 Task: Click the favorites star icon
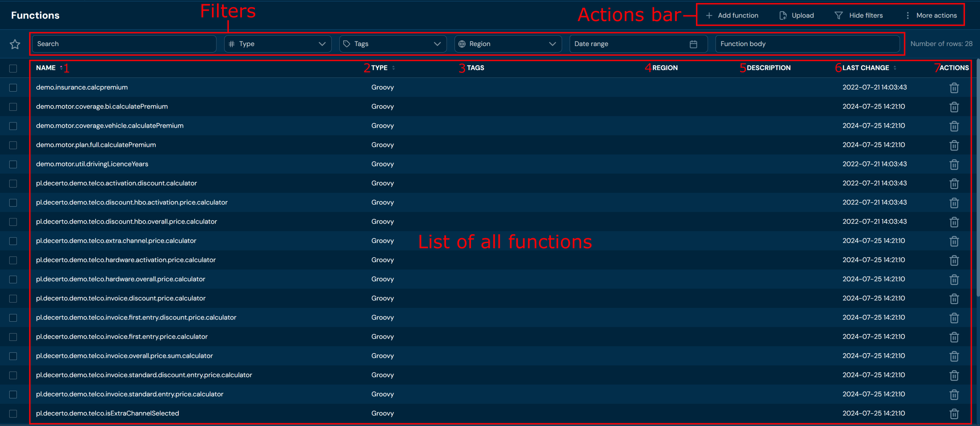[15, 44]
